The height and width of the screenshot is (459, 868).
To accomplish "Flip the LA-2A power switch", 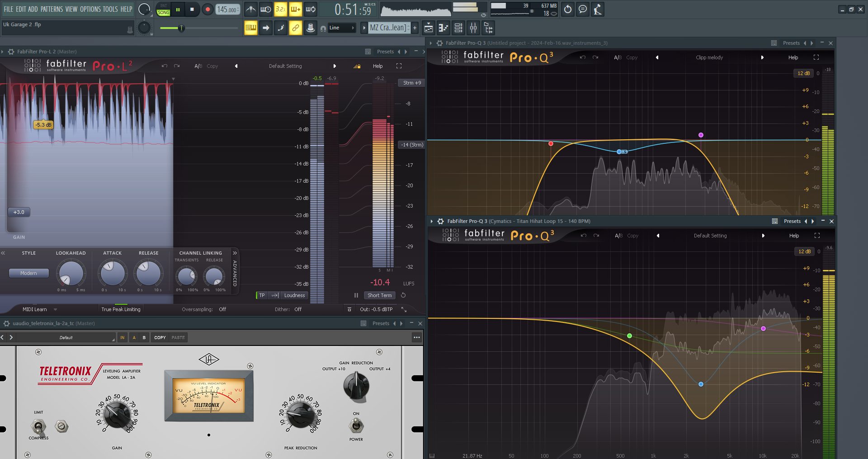I will pos(356,425).
